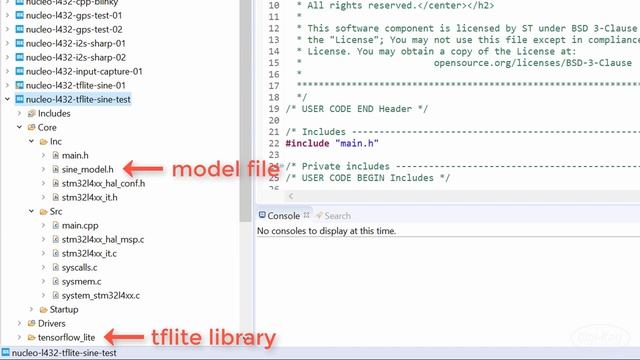Click the nucleo-l432-gps-test-01 project icon
The width and height of the screenshot is (640, 360).
pyautogui.click(x=19, y=16)
